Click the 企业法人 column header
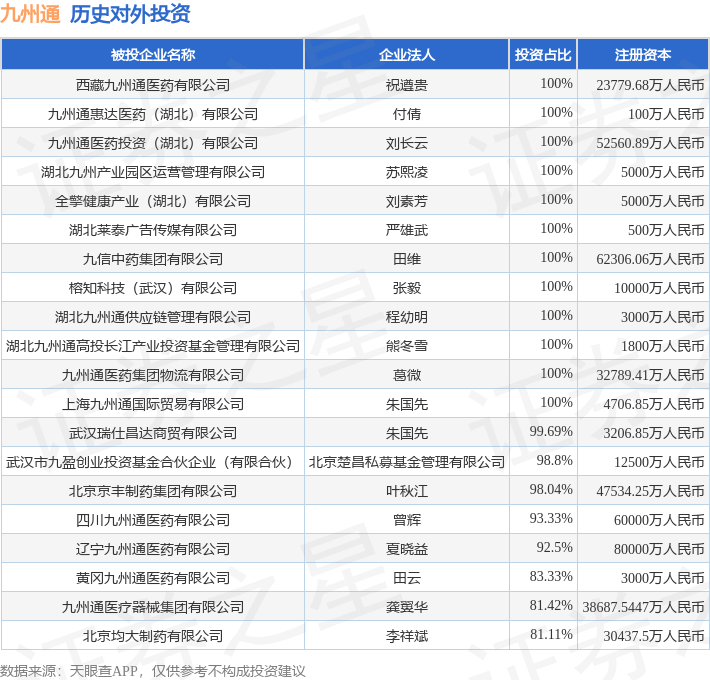The width and height of the screenshot is (710, 680). [407, 55]
